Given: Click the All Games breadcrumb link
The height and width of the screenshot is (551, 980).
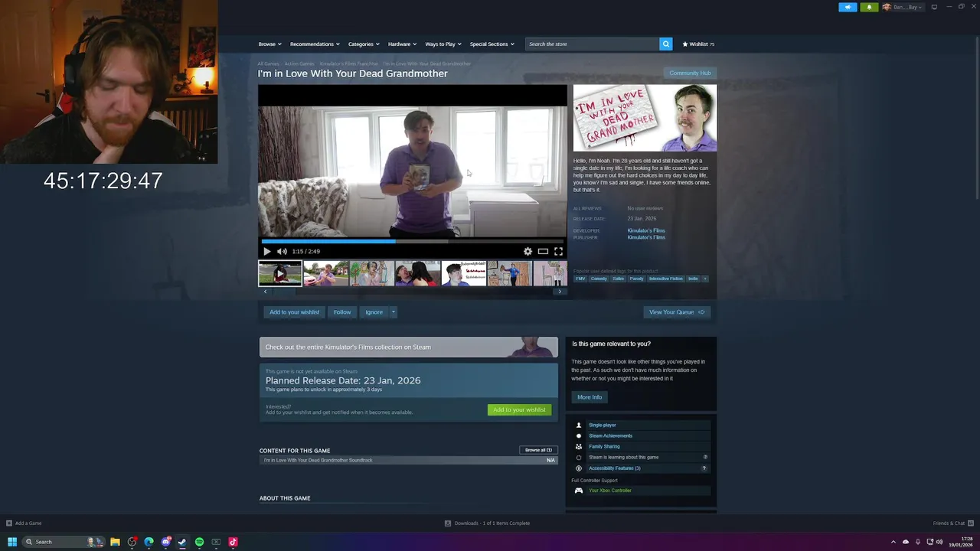Looking at the screenshot, I should [268, 64].
